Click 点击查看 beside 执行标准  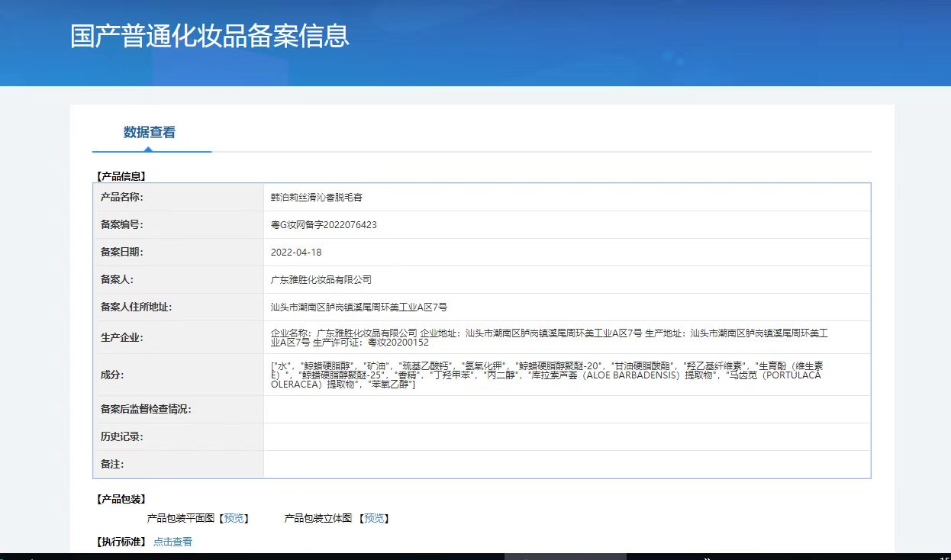tap(172, 542)
